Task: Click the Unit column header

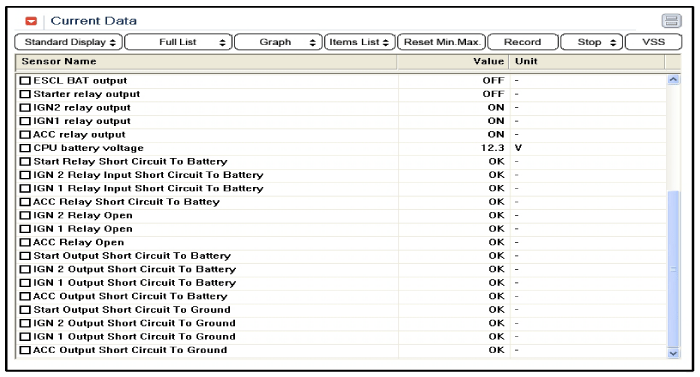Action: [x=587, y=62]
